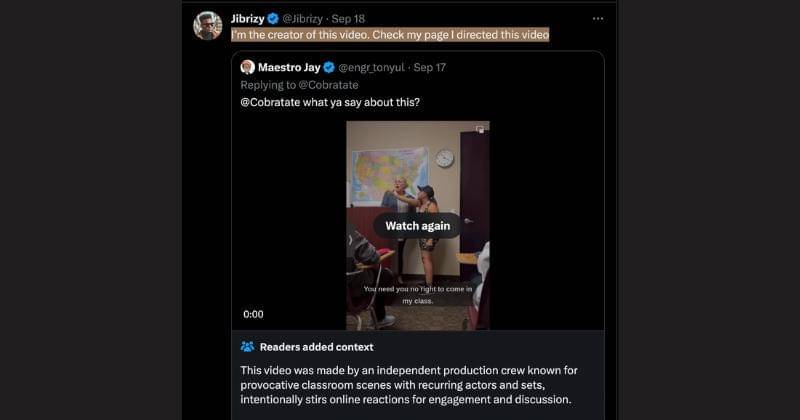
Task: Click Jibrizy's highlighted tweet text
Action: tap(390, 35)
